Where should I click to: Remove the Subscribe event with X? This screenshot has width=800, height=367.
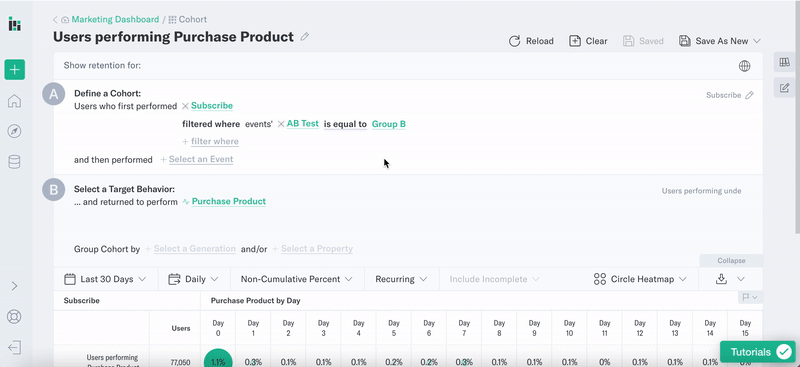pyautogui.click(x=185, y=106)
